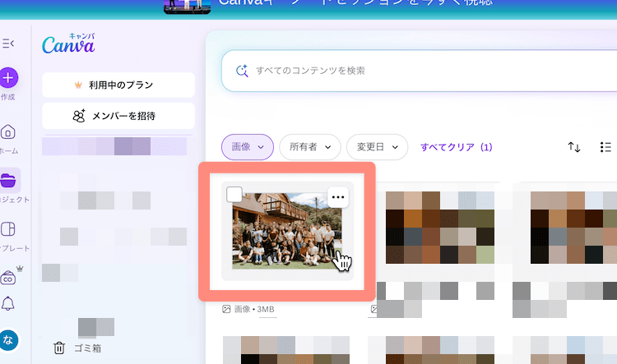Click the 利用中のプラン button

point(118,85)
